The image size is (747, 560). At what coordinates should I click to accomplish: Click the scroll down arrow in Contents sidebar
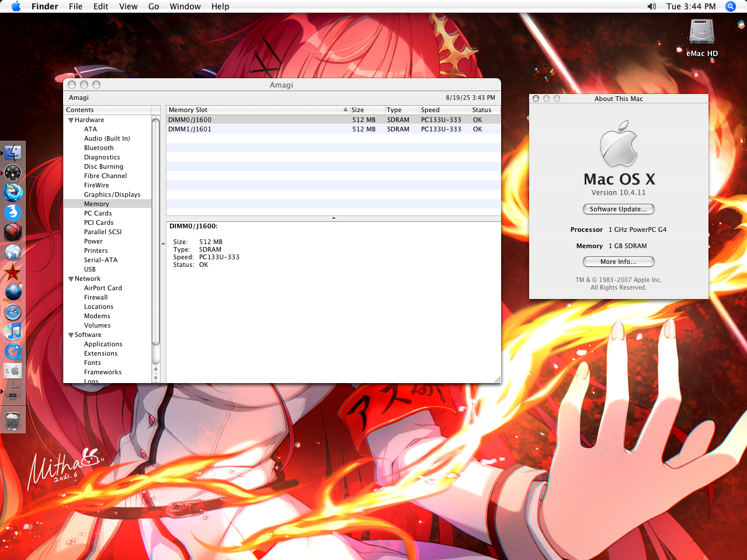point(155,378)
